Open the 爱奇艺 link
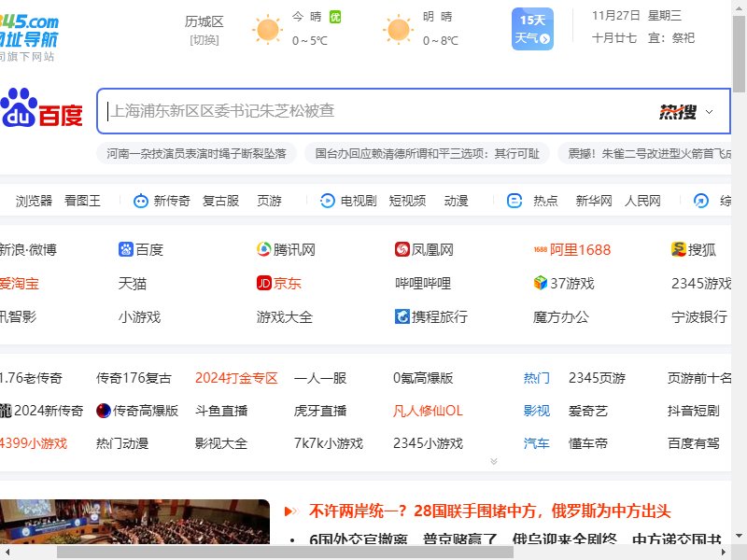Viewport: 747px width, 560px height. pos(588,411)
